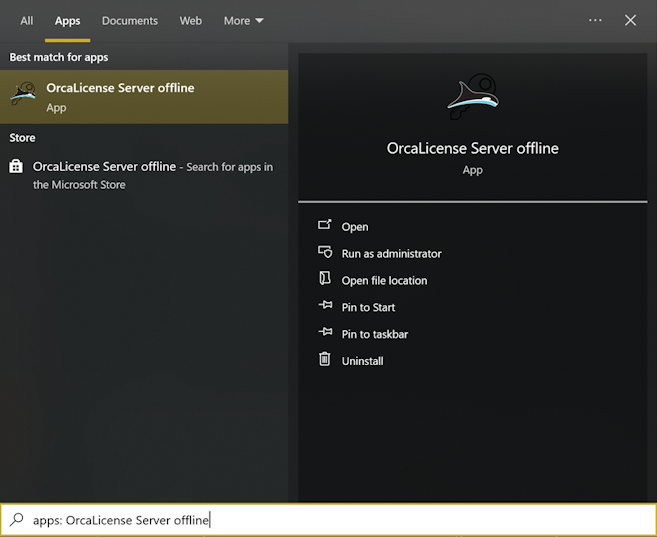Switch to the Documents tab
This screenshot has height=537, width=657.
click(x=130, y=20)
